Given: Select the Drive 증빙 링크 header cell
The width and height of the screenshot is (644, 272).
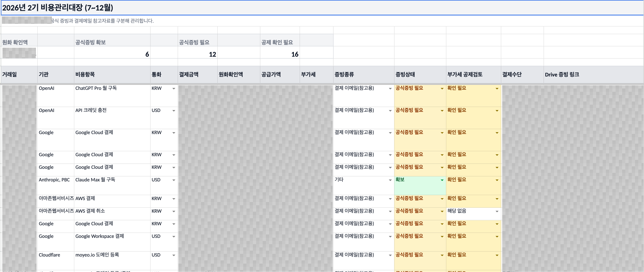Looking at the screenshot, I should pyautogui.click(x=593, y=75).
